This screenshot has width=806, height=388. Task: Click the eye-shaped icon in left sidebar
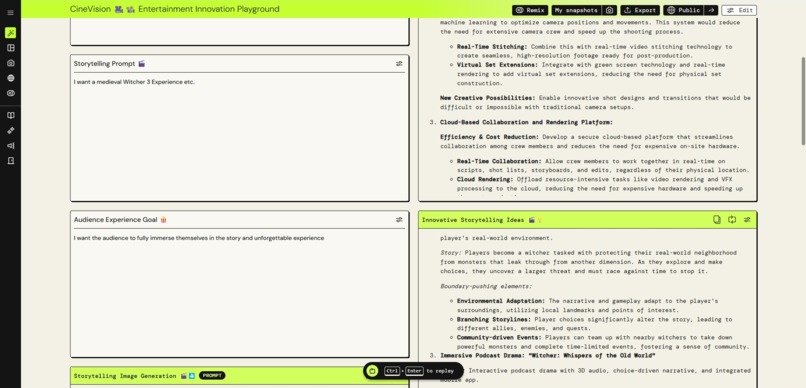10,93
